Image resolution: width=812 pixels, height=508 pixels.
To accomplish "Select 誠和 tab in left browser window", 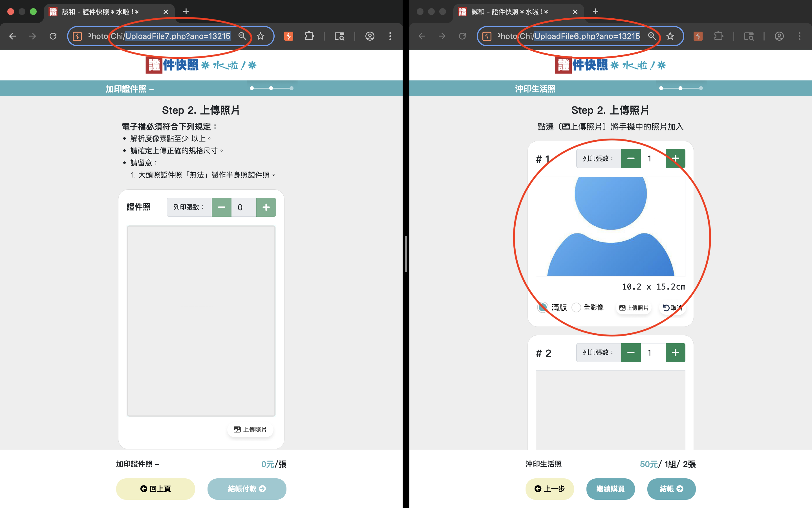I will tap(109, 12).
